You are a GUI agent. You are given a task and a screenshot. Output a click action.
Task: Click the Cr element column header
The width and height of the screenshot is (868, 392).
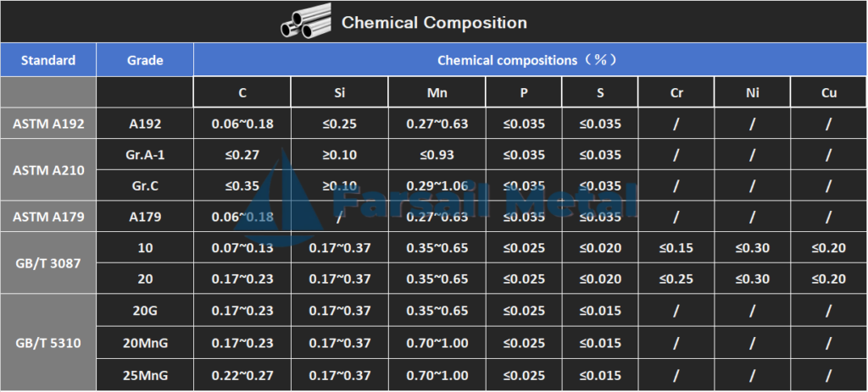pos(676,92)
